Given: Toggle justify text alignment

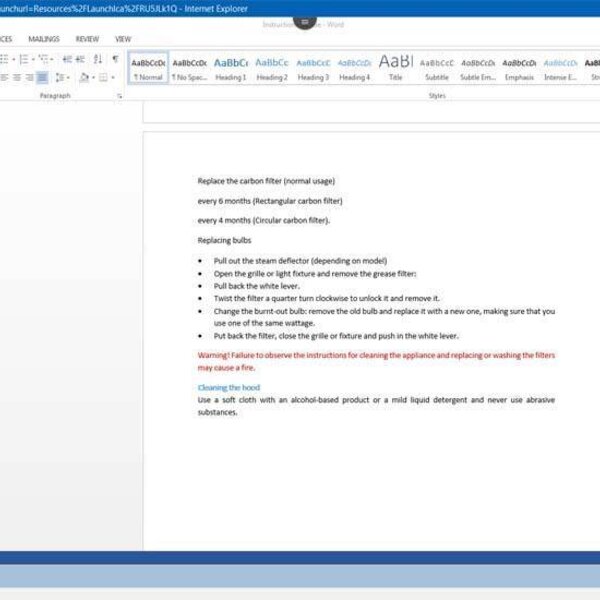Looking at the screenshot, I should click(x=42, y=78).
